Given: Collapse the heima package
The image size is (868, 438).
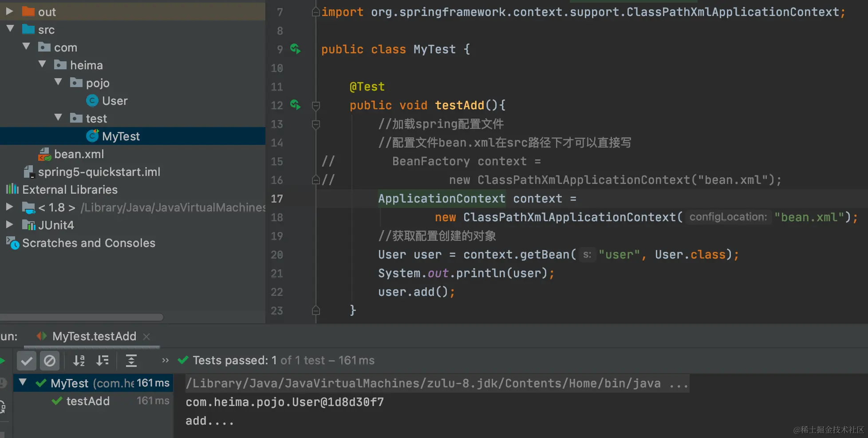Looking at the screenshot, I should click(x=42, y=64).
